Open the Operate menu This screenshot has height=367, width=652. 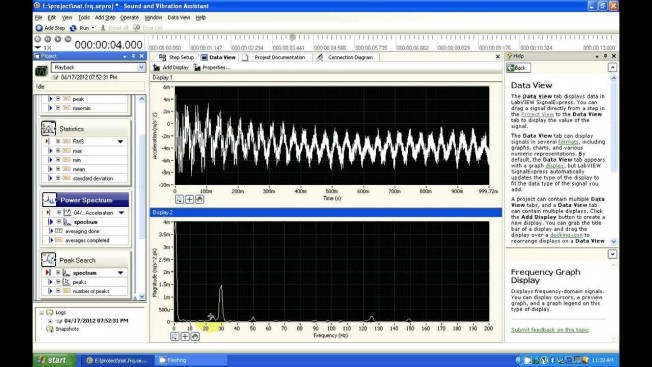pyautogui.click(x=129, y=17)
